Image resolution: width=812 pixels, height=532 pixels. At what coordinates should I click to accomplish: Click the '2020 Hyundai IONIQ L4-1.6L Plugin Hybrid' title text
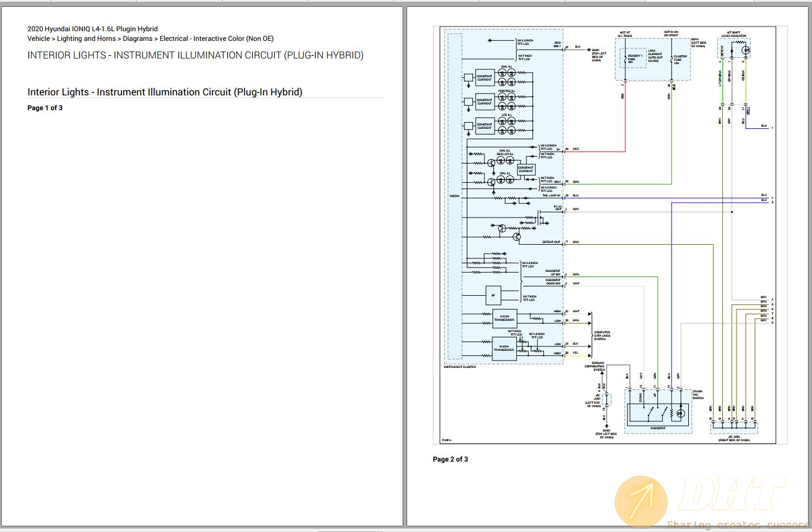coord(93,29)
